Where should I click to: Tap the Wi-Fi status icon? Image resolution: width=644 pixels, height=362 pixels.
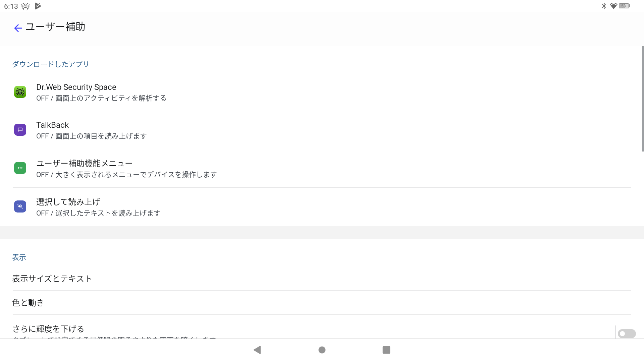pos(613,6)
